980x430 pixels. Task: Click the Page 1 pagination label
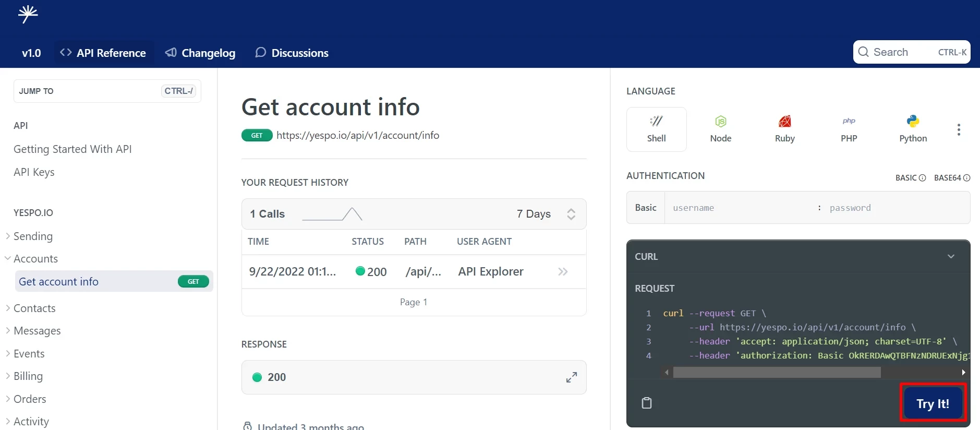pos(414,302)
